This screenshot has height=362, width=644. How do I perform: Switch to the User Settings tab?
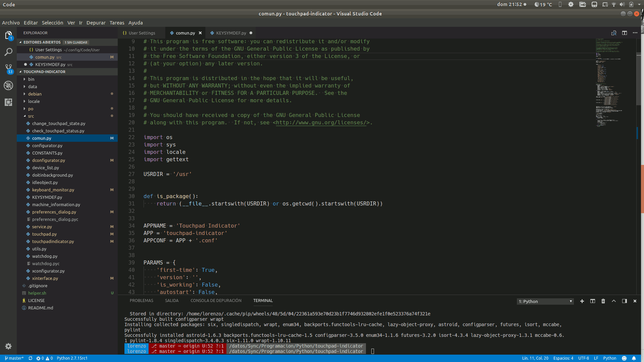(x=142, y=33)
